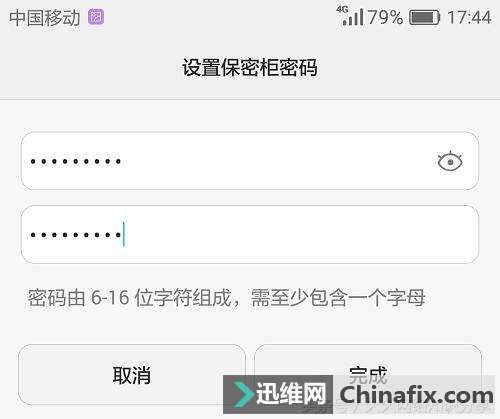Focus the confirm password input field

pyautogui.click(x=250, y=235)
